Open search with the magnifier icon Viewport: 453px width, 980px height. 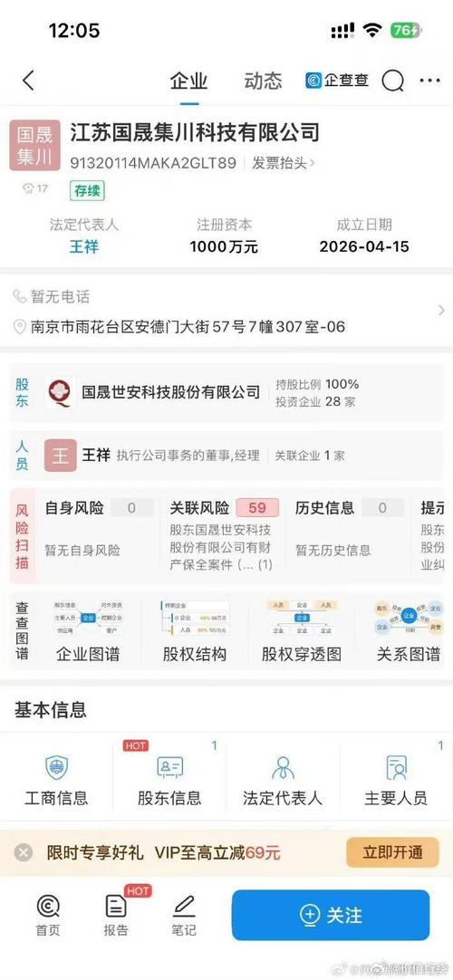393,81
